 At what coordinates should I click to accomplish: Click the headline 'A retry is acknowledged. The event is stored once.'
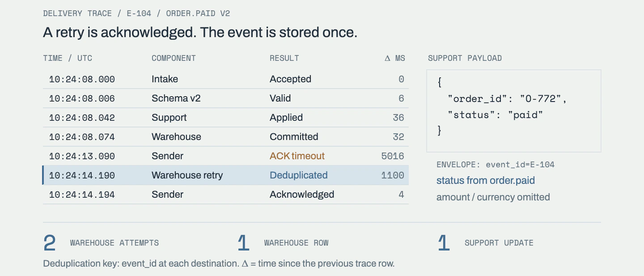[200, 33]
